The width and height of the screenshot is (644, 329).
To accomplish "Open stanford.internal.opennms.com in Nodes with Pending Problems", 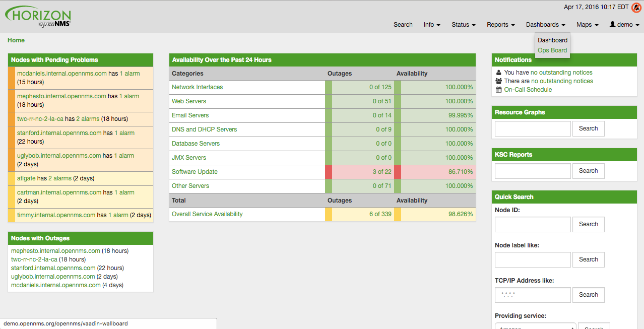I will (59, 133).
